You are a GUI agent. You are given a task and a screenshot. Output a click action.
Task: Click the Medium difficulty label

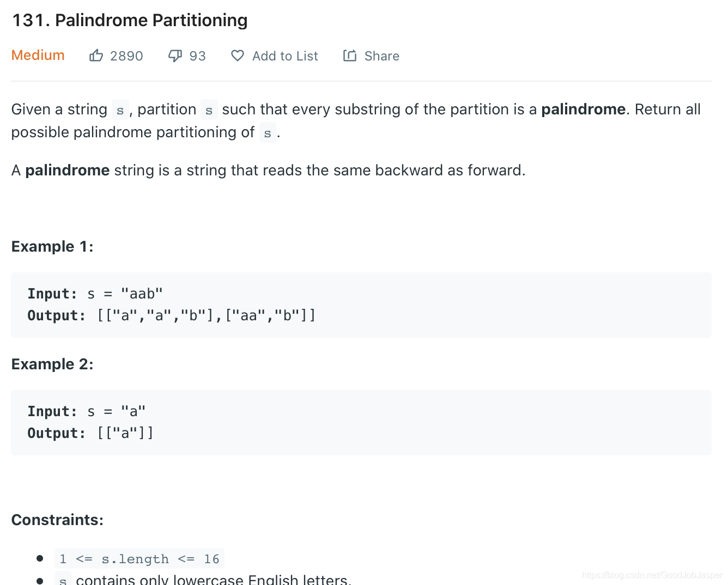tap(38, 56)
